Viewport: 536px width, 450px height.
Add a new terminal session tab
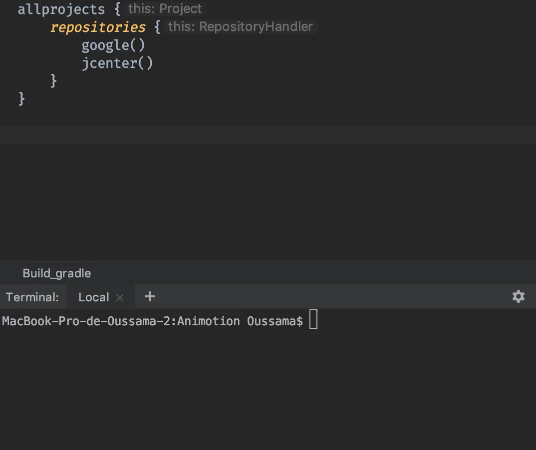click(x=150, y=296)
